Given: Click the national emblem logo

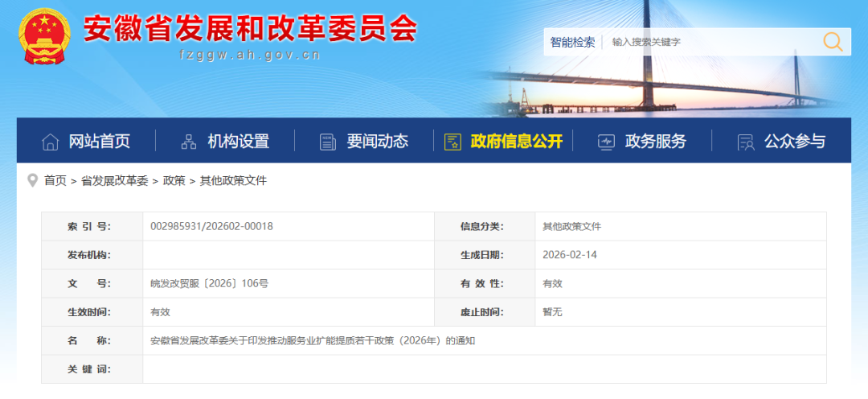Looking at the screenshot, I should (45, 36).
